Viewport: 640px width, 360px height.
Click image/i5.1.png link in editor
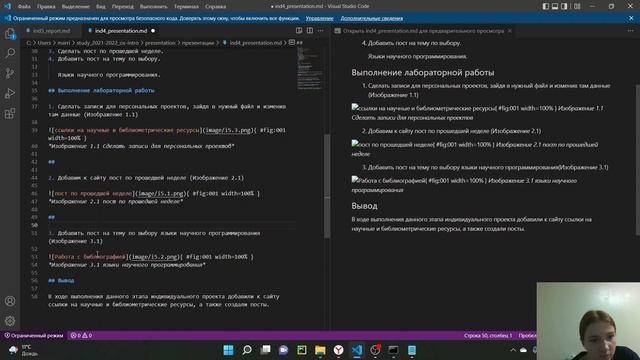tap(160, 193)
